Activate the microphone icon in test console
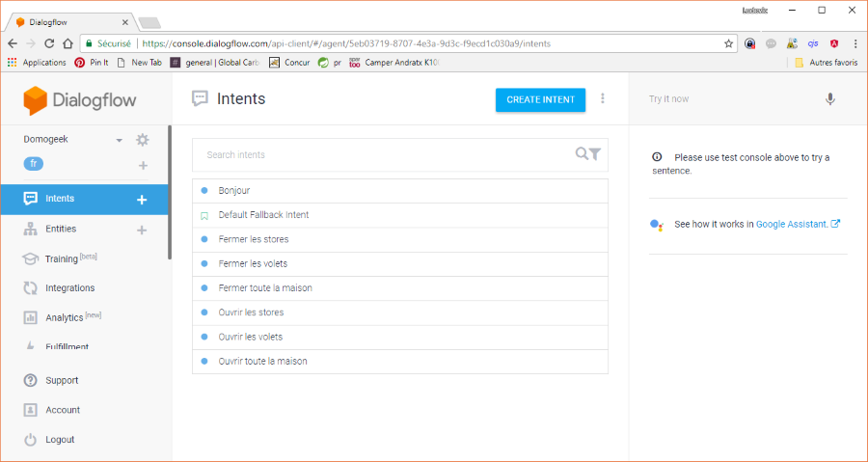This screenshot has width=868, height=462. pyautogui.click(x=829, y=99)
